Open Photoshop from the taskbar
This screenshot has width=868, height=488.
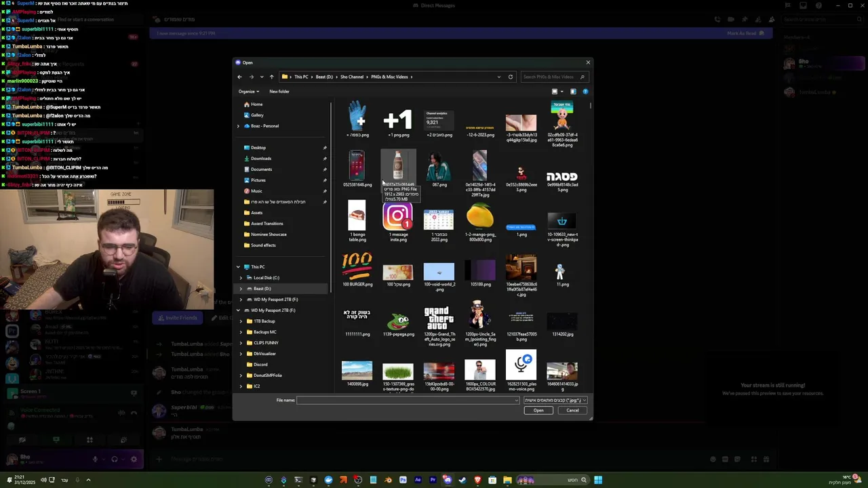pos(403,480)
